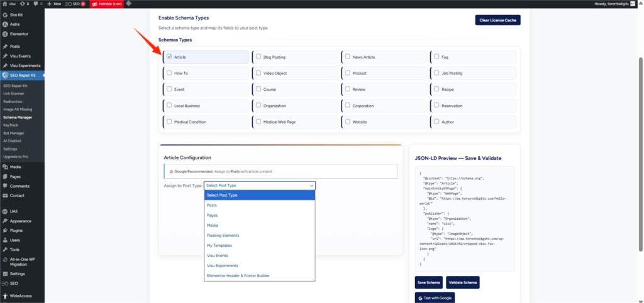Click the Elementor icon in the sidebar
This screenshot has width=644, height=303.
point(5,34)
